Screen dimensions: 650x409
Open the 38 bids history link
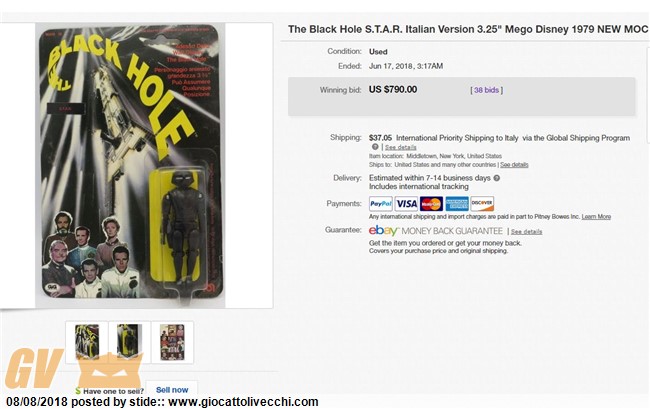(x=486, y=90)
